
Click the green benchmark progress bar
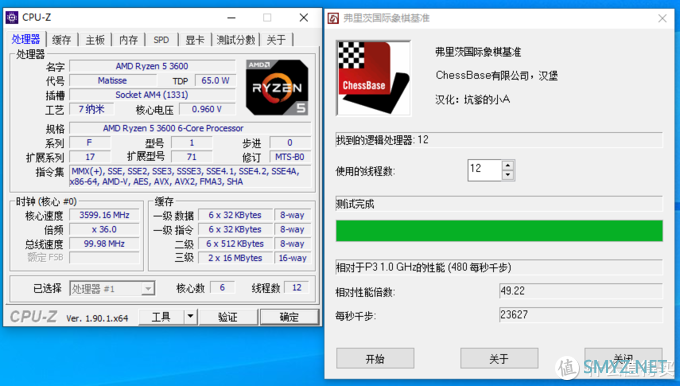499,231
